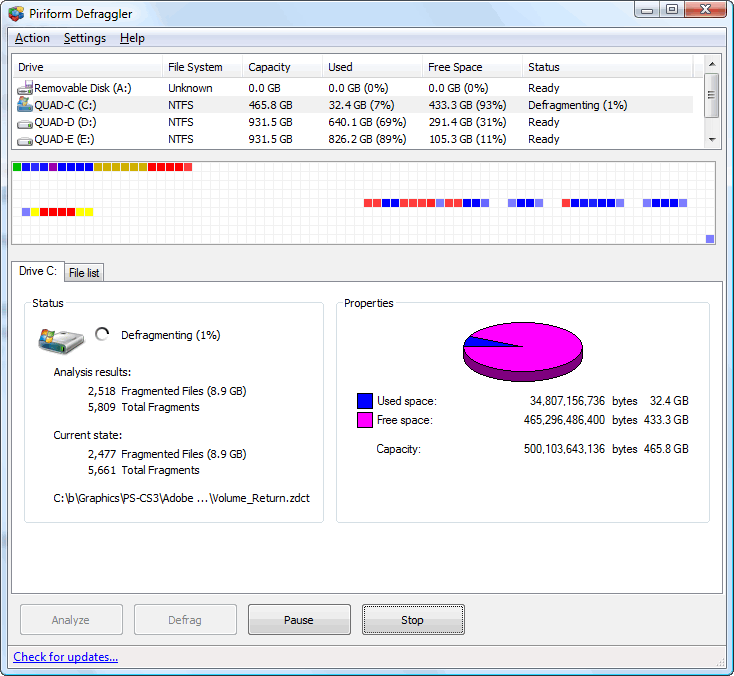Sort by the Free Space column header
This screenshot has width=734, height=676.
(472, 67)
